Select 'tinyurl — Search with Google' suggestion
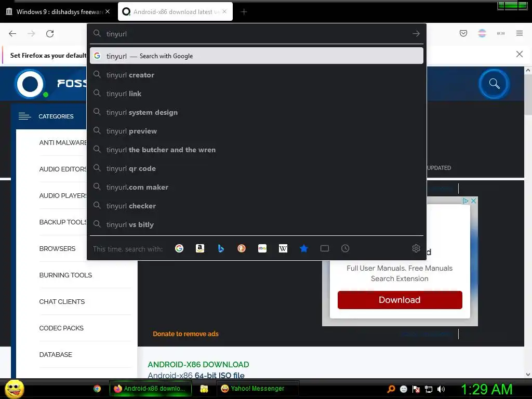 tap(257, 56)
